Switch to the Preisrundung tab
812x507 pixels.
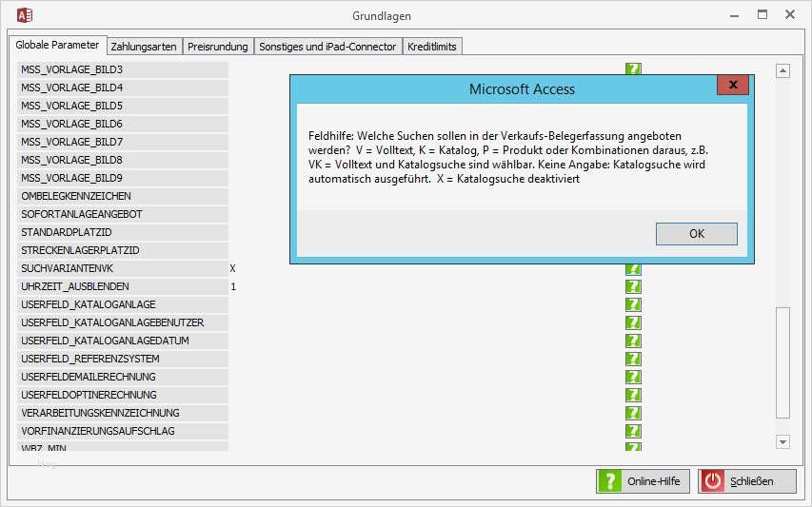217,47
